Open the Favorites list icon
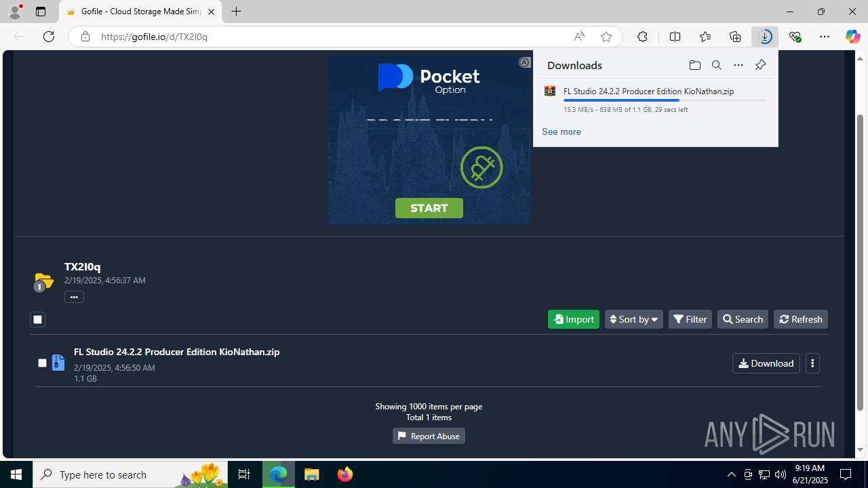This screenshot has height=488, width=868. click(705, 37)
